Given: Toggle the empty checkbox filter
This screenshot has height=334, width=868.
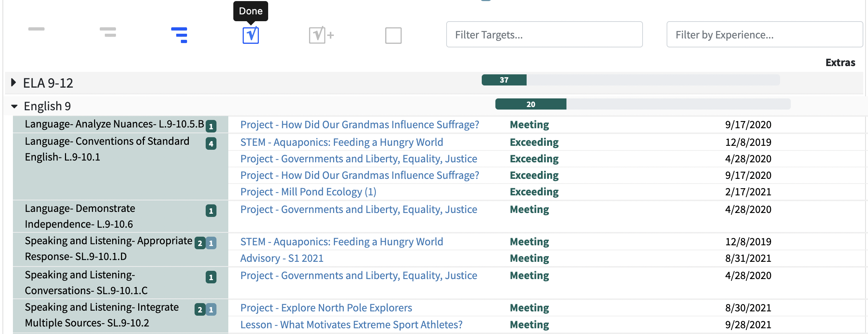Looking at the screenshot, I should (393, 35).
